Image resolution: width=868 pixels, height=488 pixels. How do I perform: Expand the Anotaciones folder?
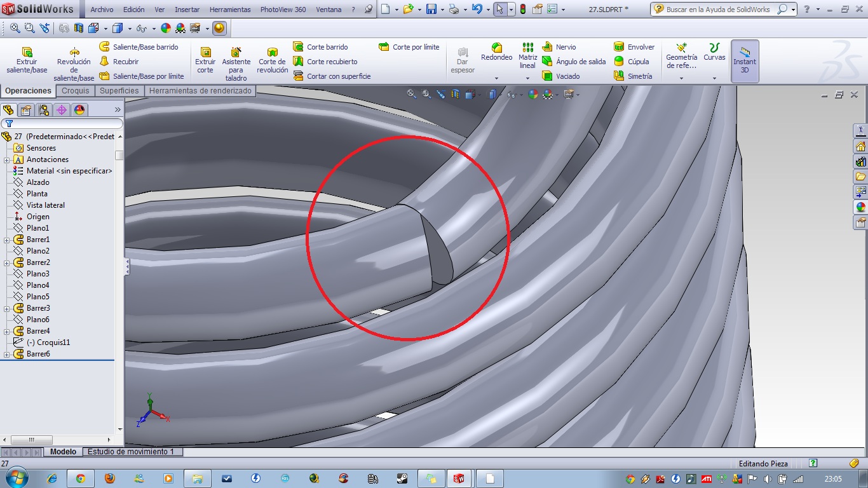pos(7,159)
